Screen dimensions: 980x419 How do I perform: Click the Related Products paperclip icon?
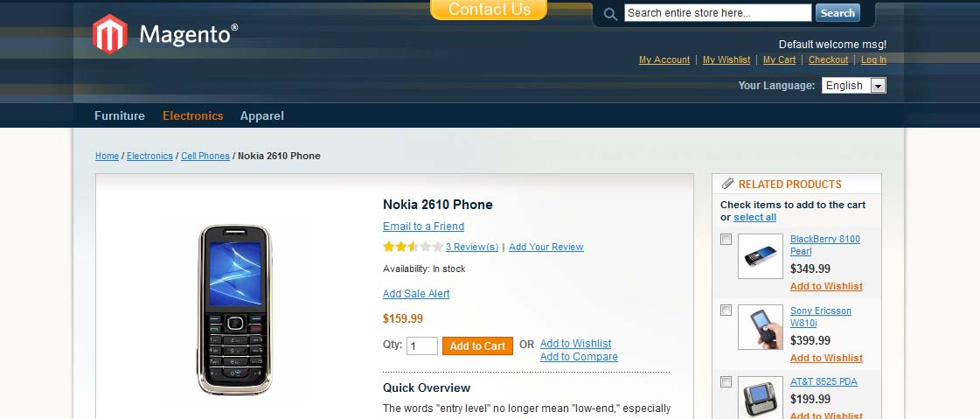click(727, 184)
